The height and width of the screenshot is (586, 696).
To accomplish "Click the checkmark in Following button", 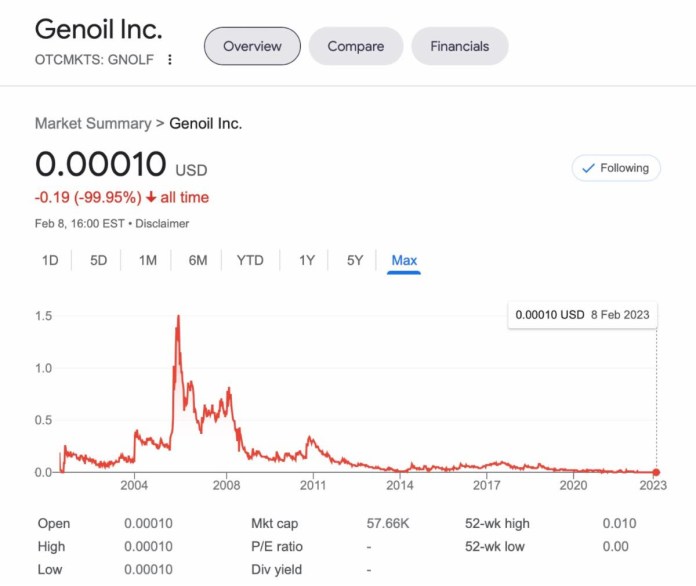I will (x=588, y=168).
